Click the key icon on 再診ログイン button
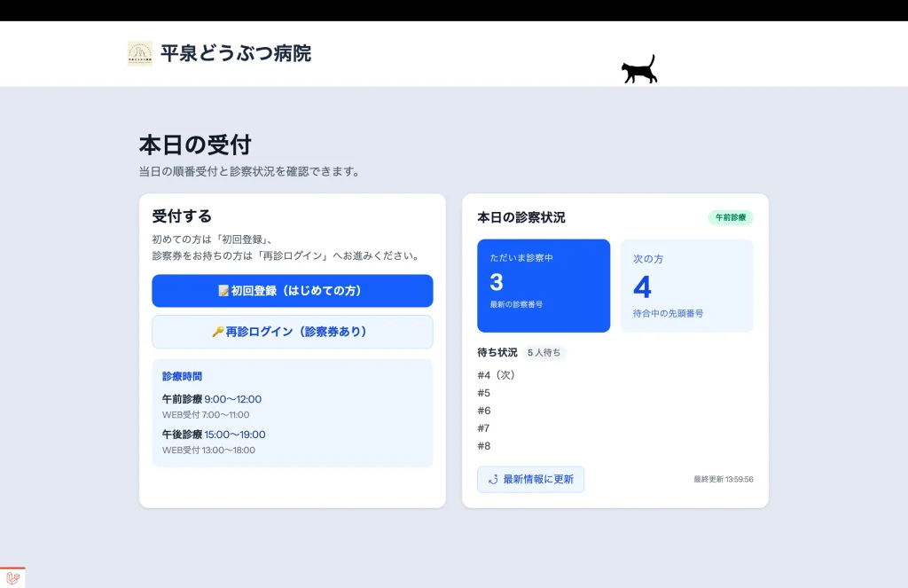908x588 pixels. [x=217, y=332]
